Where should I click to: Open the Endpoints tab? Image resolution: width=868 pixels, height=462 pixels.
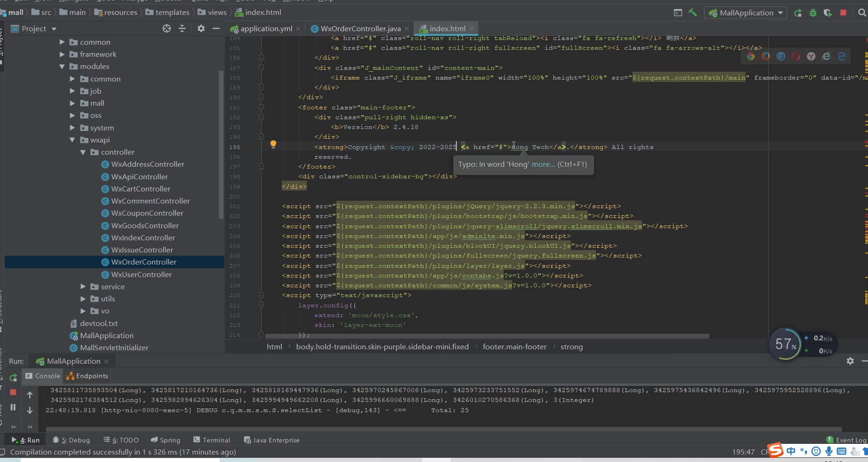click(87, 376)
